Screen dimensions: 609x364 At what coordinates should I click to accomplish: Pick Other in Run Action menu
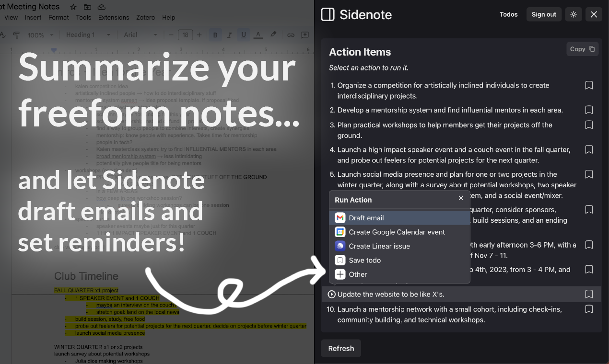click(x=399, y=274)
